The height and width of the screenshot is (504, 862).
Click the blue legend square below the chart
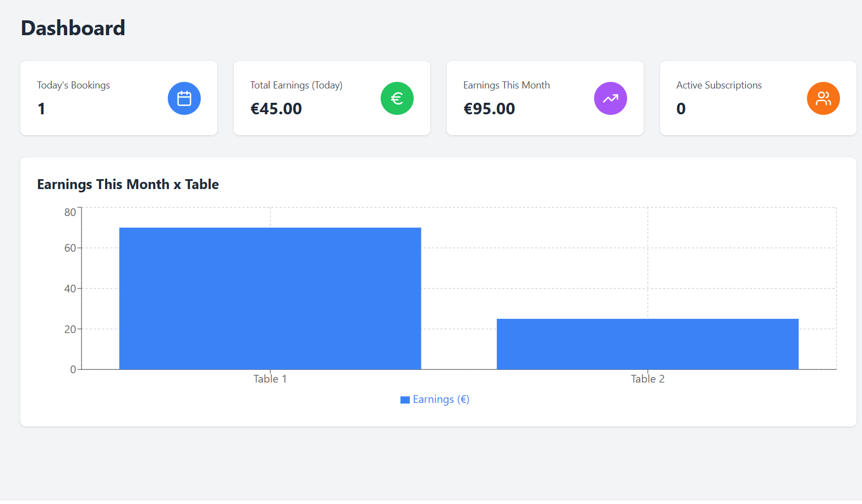405,399
